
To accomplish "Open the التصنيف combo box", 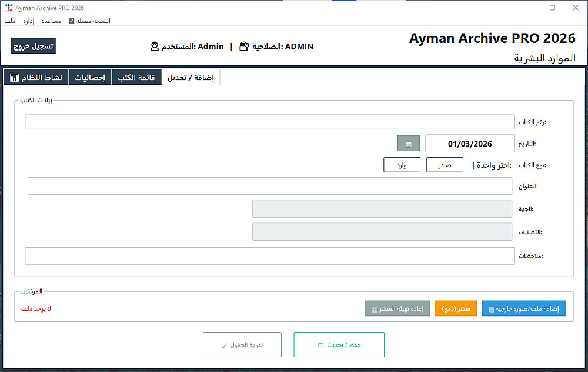I will pos(382,232).
